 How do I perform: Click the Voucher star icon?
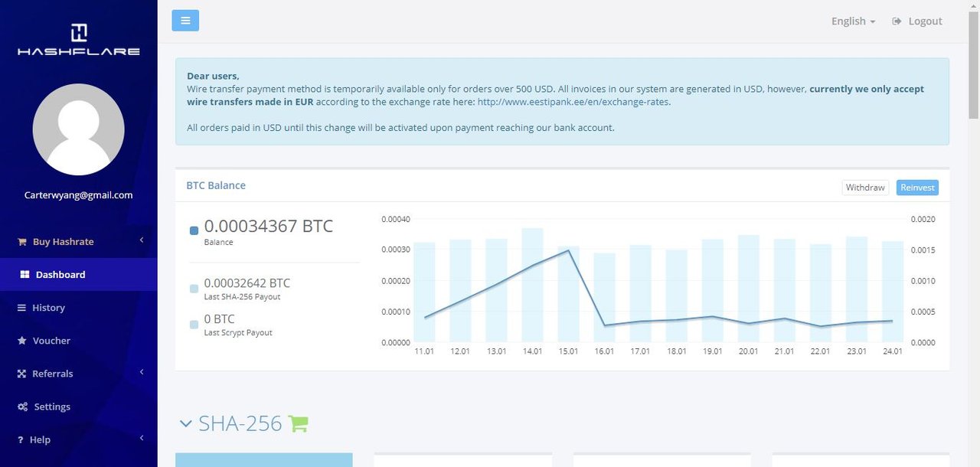22,341
